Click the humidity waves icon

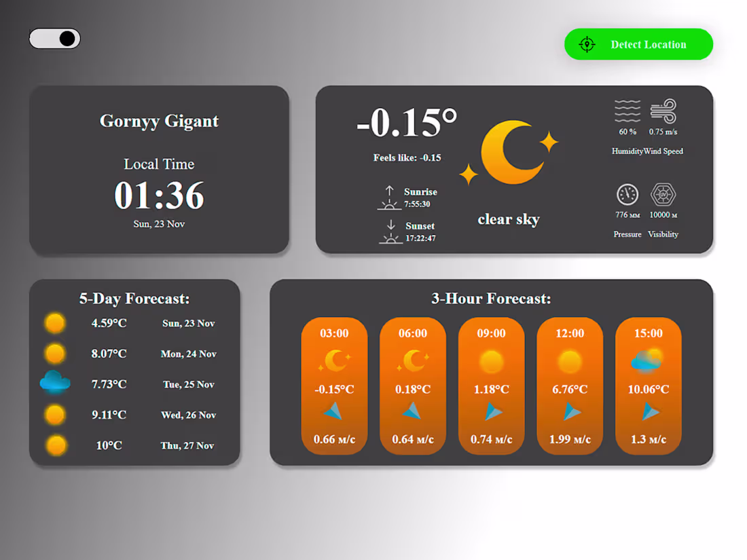[x=627, y=112]
